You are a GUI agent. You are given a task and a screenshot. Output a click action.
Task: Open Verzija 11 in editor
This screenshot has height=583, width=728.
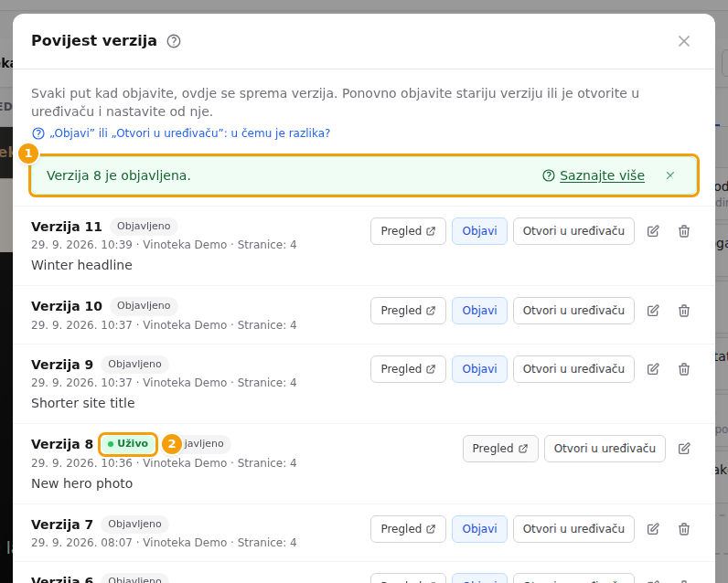click(573, 231)
